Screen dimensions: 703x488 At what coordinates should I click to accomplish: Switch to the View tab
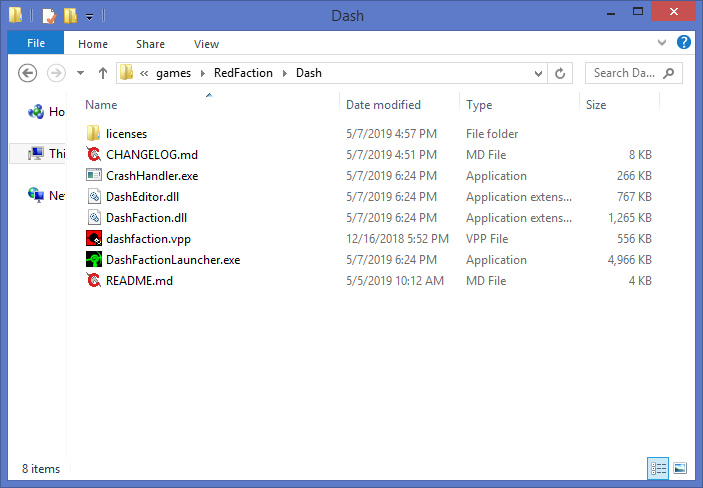click(206, 44)
